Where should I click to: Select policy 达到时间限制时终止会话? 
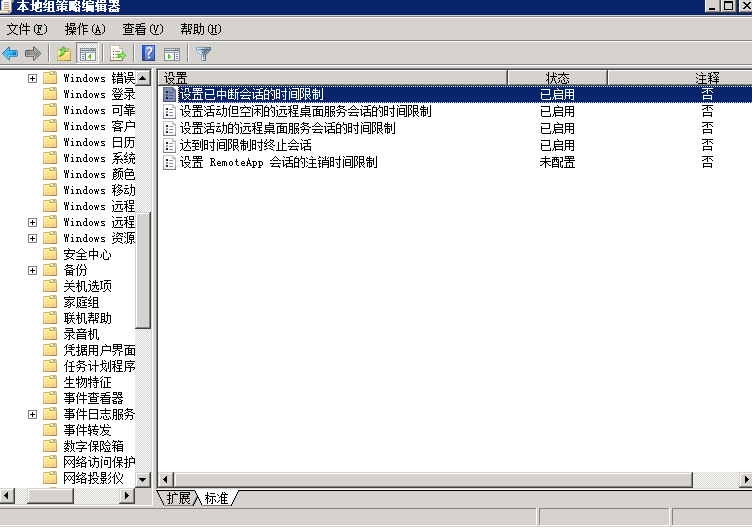(246, 145)
